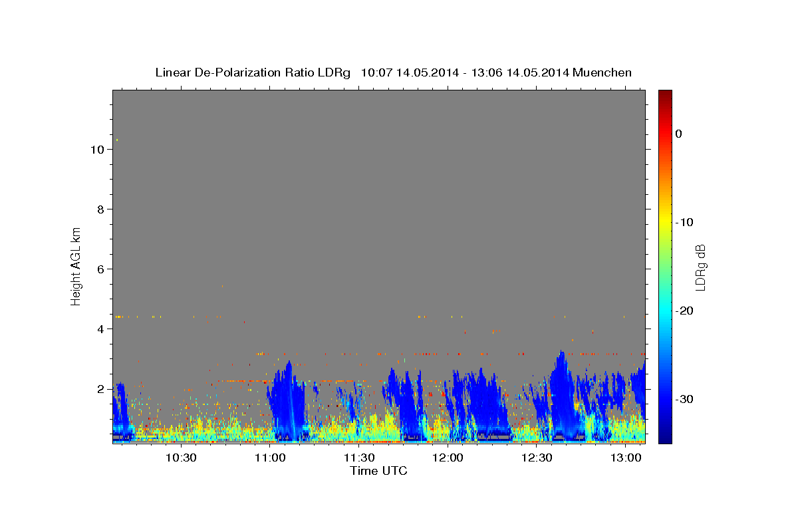Select the 11:00 time tick label
The width and height of the screenshot is (798, 532).
coord(270,458)
